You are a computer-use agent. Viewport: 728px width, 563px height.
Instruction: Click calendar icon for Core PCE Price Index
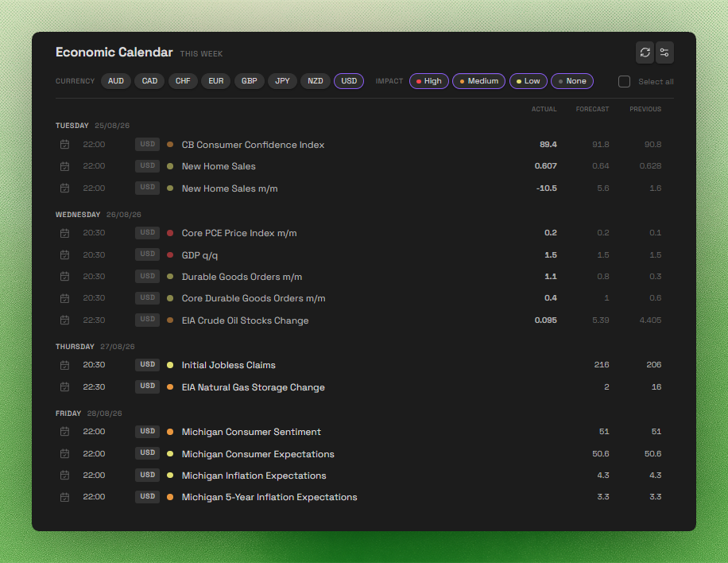[64, 233]
